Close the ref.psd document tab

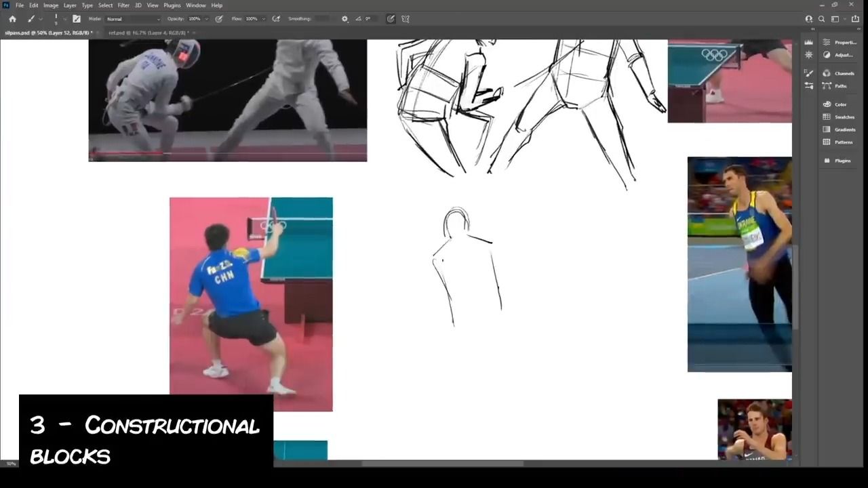tap(194, 33)
